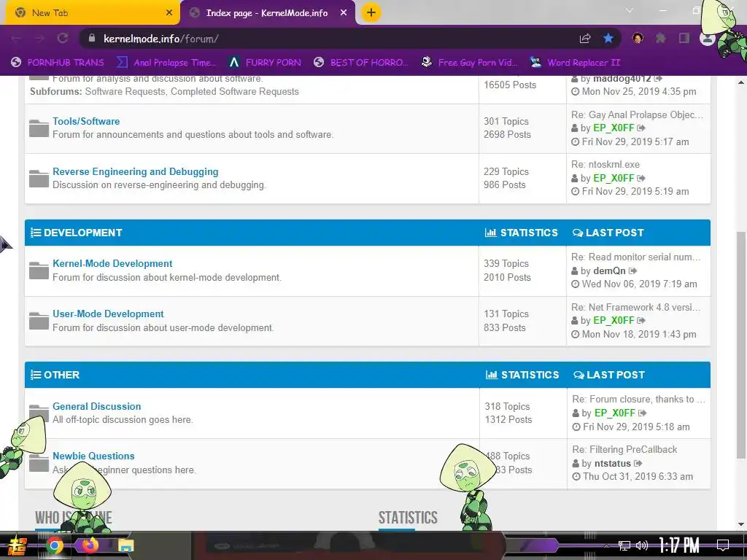Close the New Tab tab

point(169,13)
